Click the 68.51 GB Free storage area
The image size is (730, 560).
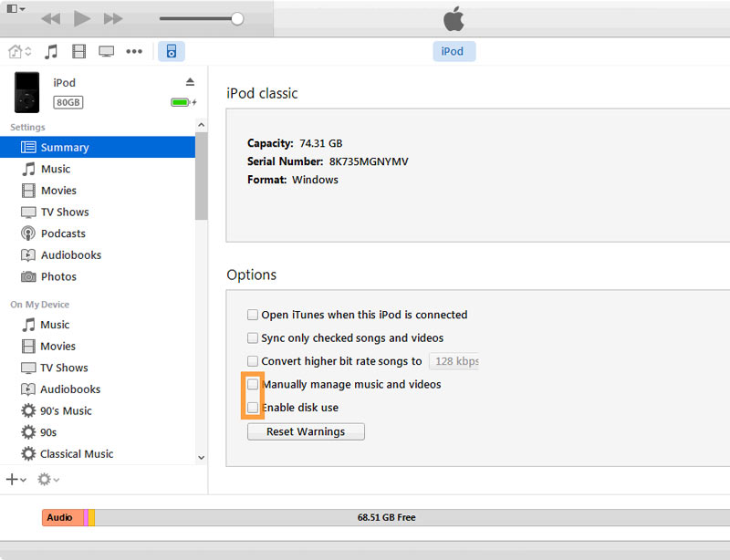[x=412, y=517]
